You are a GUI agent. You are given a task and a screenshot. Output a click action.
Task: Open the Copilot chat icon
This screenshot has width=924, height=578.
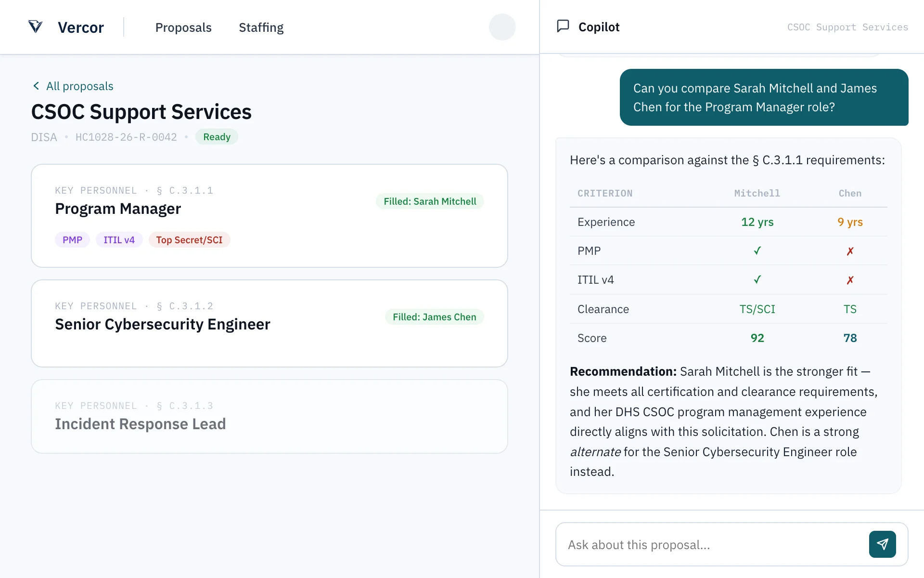point(563,26)
